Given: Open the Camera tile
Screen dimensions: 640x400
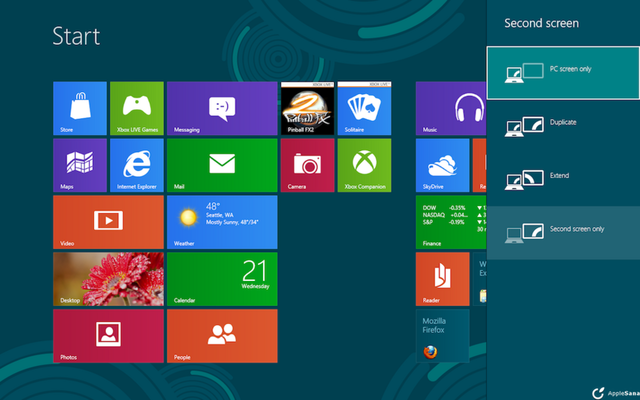Looking at the screenshot, I should 307,165.
